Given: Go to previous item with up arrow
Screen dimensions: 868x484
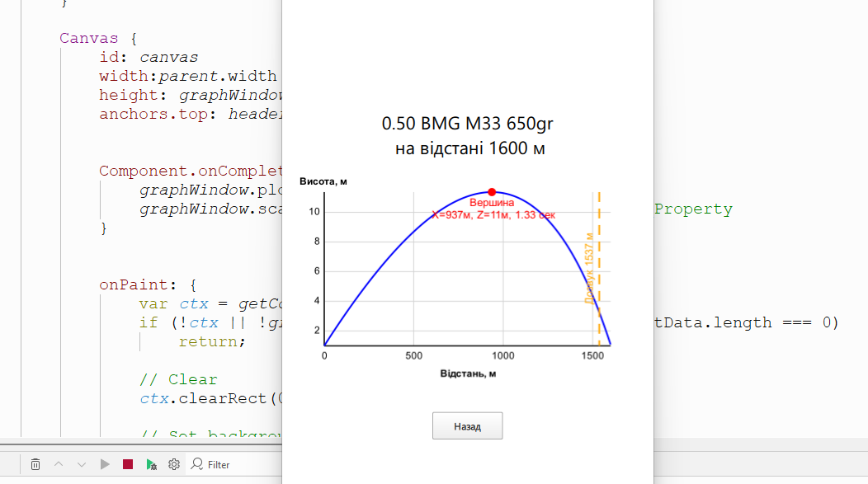Looking at the screenshot, I should (x=59, y=464).
